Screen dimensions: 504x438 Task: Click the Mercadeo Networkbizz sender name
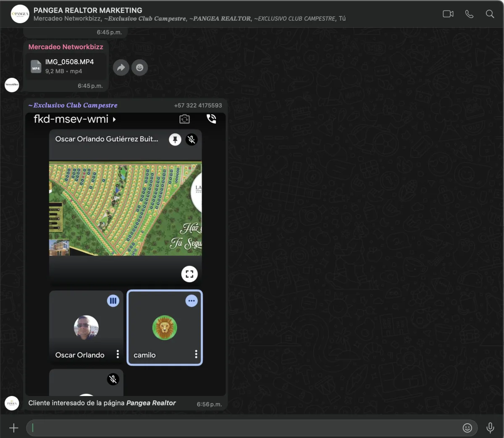click(x=66, y=47)
